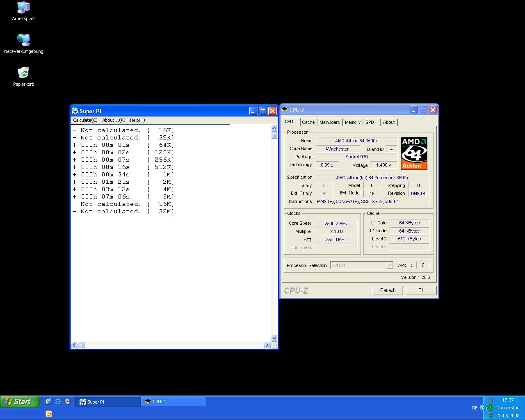The image size is (525, 420).
Task: Switch to CPU-Z taskbar button
Action: (x=173, y=402)
